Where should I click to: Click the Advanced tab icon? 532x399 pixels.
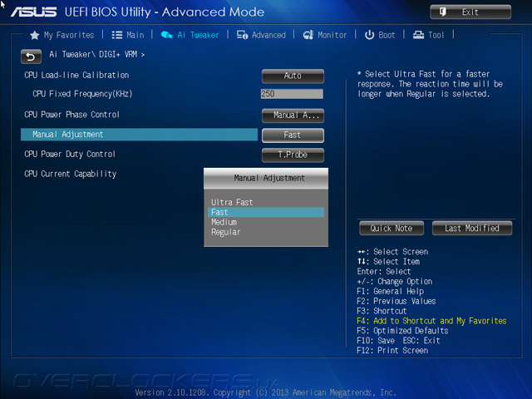tap(242, 35)
